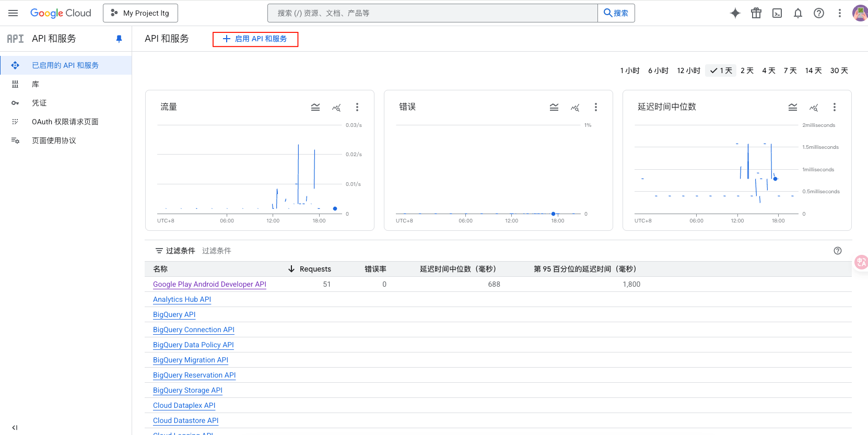Open the BigQuery Connection API link
This screenshot has width=868, height=435.
tap(194, 330)
